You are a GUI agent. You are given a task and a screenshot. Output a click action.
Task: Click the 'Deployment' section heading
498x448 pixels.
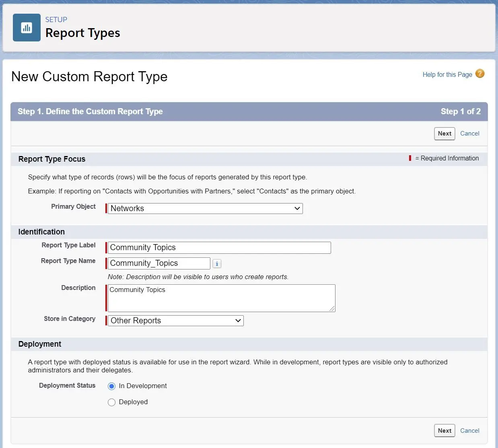click(40, 344)
